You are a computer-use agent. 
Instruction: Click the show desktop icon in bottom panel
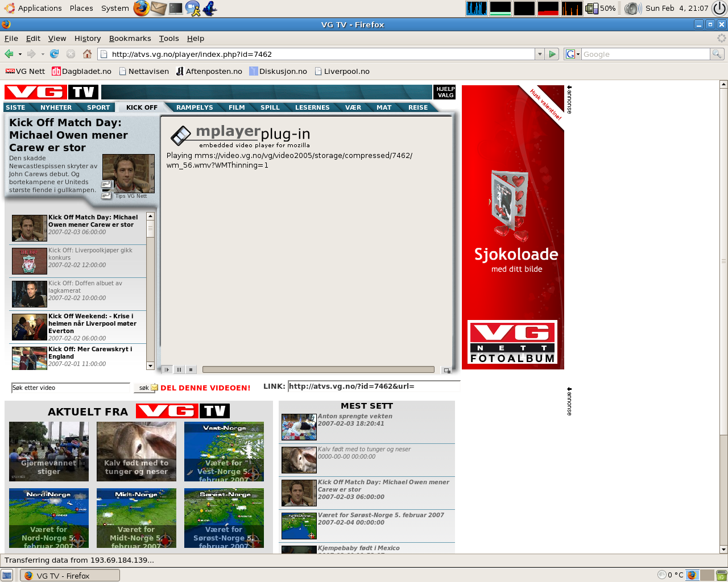click(x=7, y=575)
